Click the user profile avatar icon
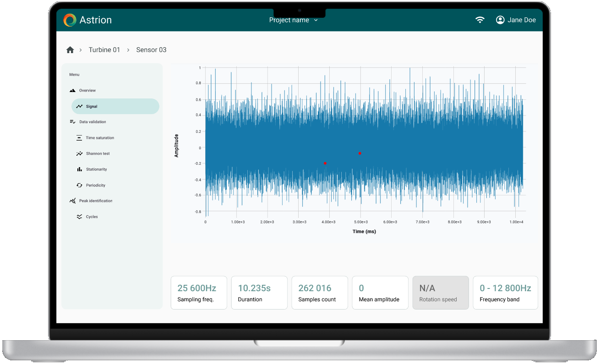The image size is (600, 364). coord(500,20)
